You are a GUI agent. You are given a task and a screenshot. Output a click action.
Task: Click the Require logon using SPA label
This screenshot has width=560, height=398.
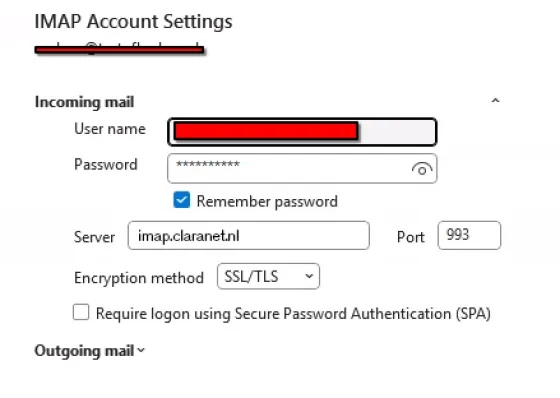point(293,314)
